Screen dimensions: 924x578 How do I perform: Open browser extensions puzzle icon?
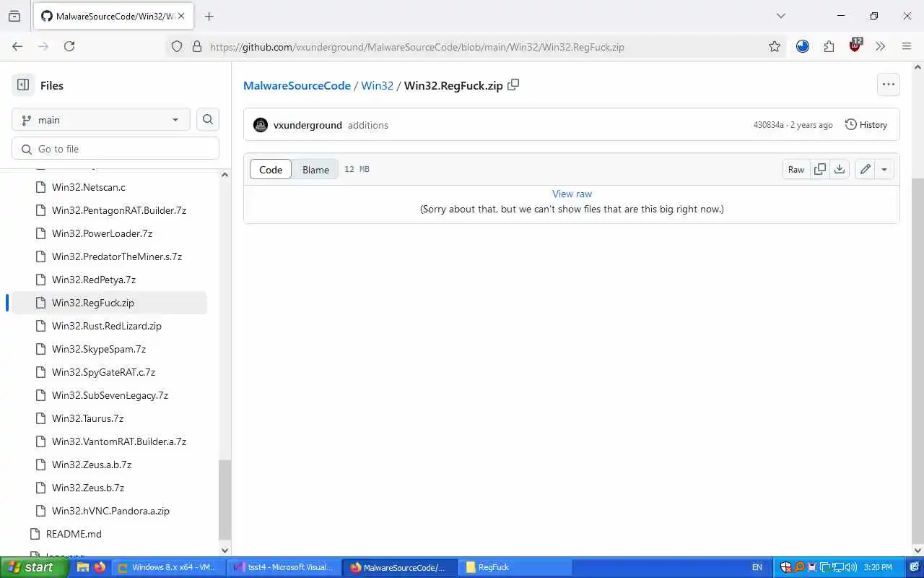(829, 46)
